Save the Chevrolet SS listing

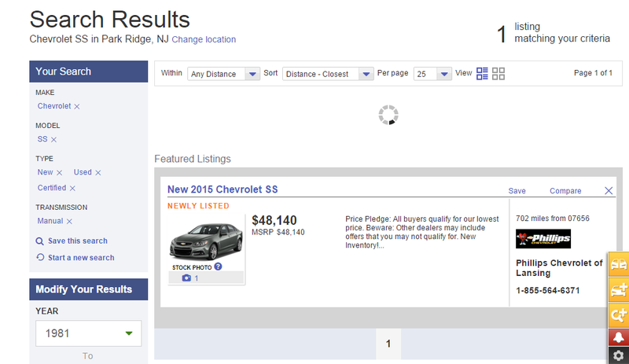(x=517, y=191)
